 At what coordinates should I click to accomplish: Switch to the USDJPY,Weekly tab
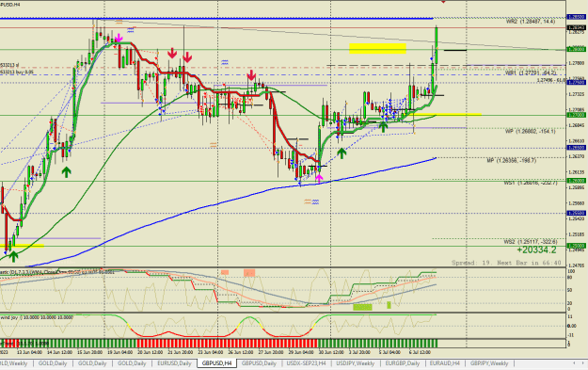pyautogui.click(x=355, y=363)
